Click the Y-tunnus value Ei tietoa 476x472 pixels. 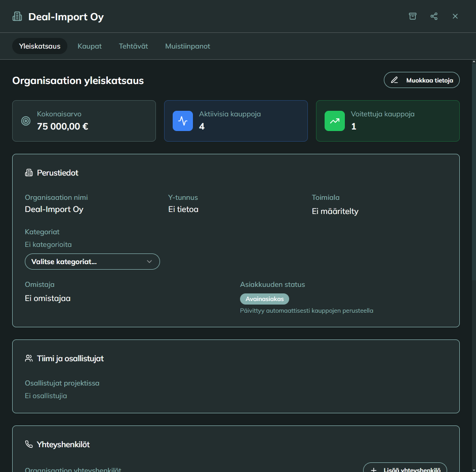(x=183, y=209)
